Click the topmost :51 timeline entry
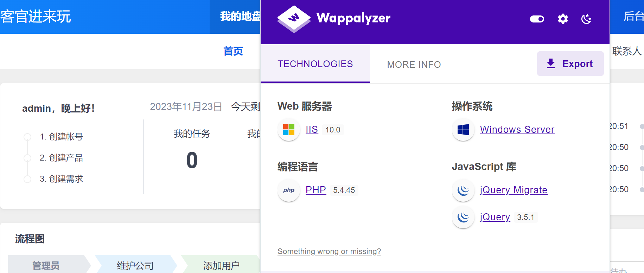This screenshot has width=644, height=273. pos(619,126)
